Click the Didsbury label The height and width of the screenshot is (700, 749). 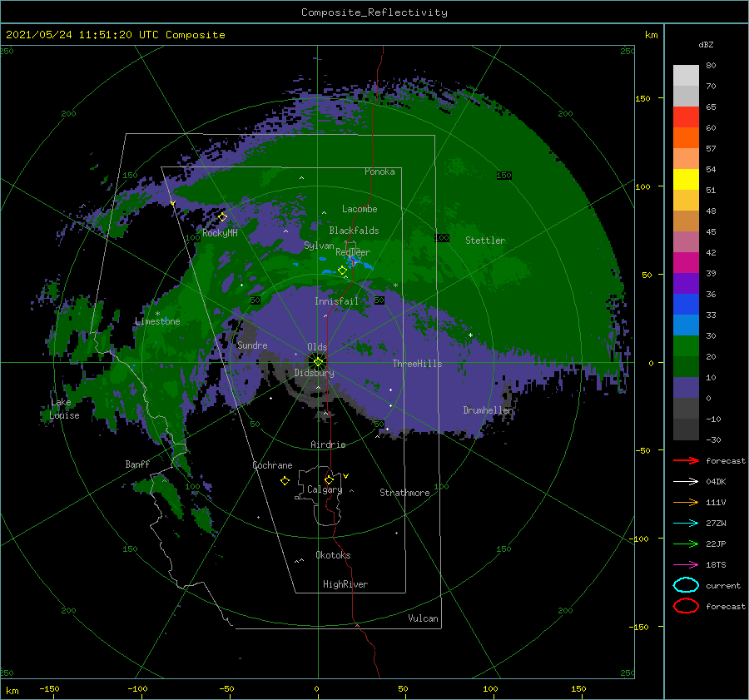pos(315,373)
